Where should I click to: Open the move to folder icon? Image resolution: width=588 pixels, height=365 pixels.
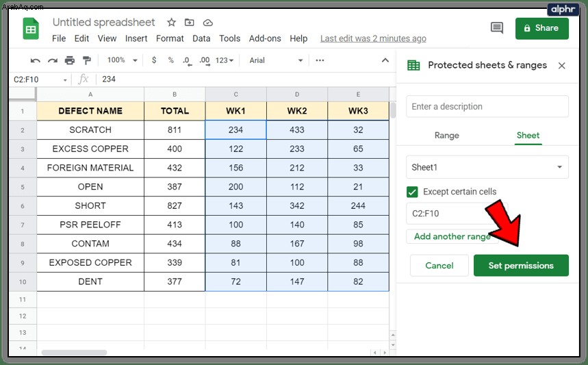[x=190, y=23]
